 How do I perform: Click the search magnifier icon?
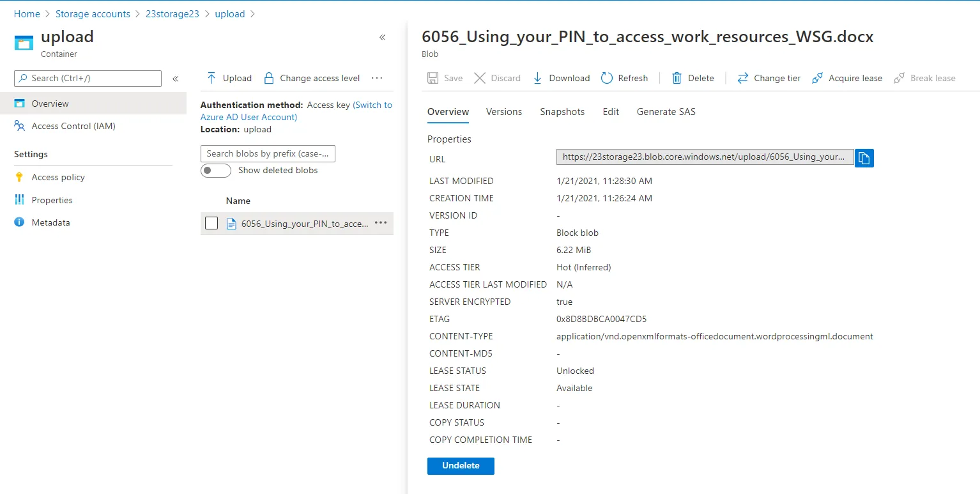point(24,78)
